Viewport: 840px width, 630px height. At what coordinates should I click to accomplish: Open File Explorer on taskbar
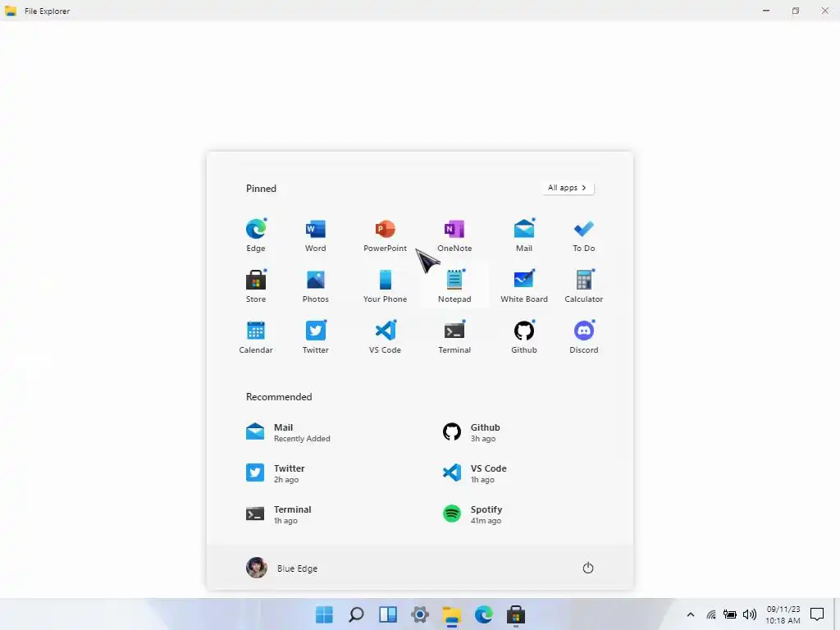(x=452, y=615)
